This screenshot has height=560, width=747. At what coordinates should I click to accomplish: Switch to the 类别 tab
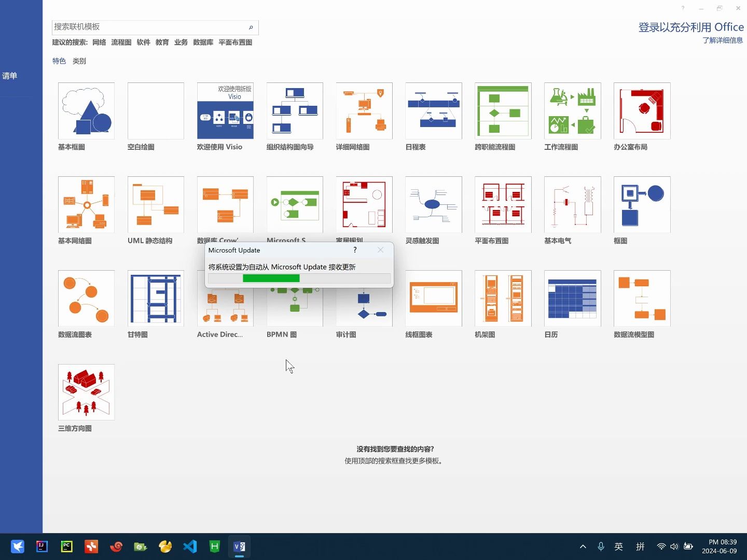pos(79,61)
